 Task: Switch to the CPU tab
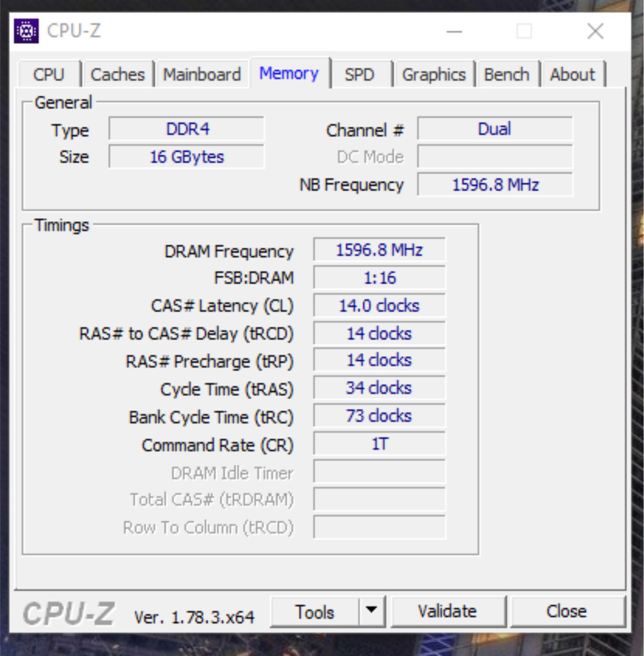tap(49, 74)
